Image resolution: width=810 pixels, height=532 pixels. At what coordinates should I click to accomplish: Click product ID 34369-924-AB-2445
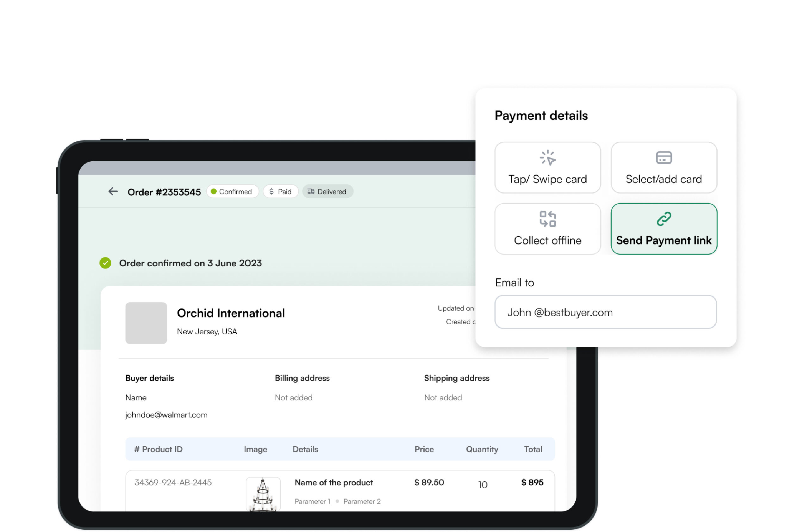[173, 482]
